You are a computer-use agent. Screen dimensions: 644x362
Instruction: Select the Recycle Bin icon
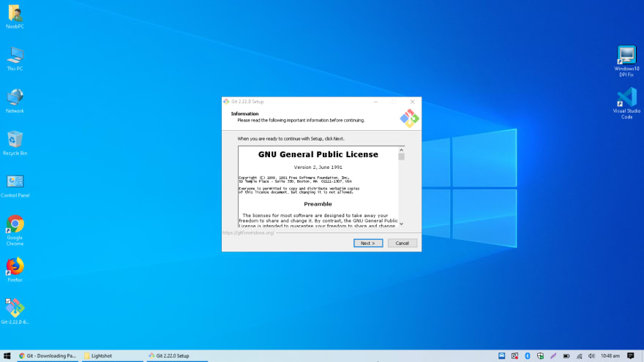point(15,143)
